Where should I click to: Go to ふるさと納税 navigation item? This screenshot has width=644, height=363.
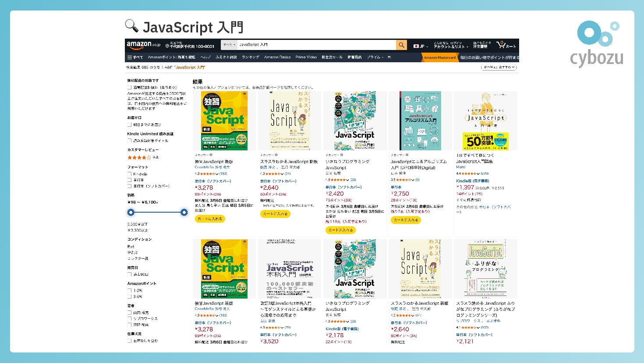[226, 57]
